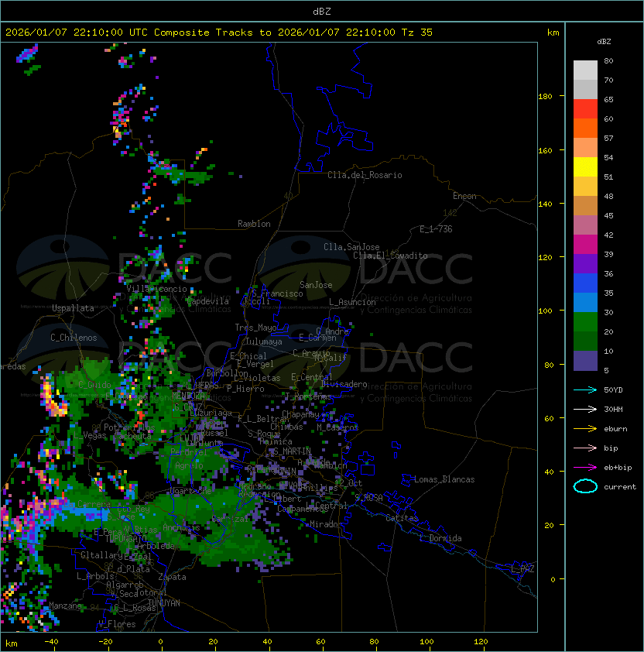Pick the bright green 20-30 dBZ swatch
This screenshot has width=644, height=652.
tap(585, 322)
